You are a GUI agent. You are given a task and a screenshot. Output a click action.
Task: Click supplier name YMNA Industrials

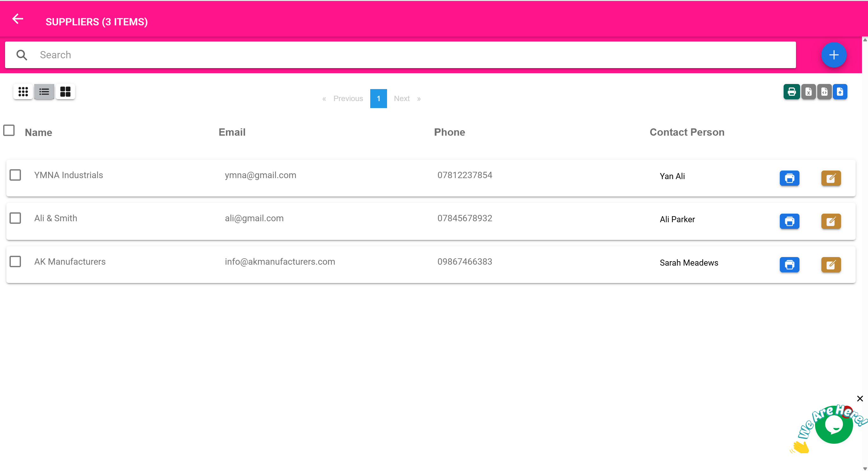coord(69,175)
